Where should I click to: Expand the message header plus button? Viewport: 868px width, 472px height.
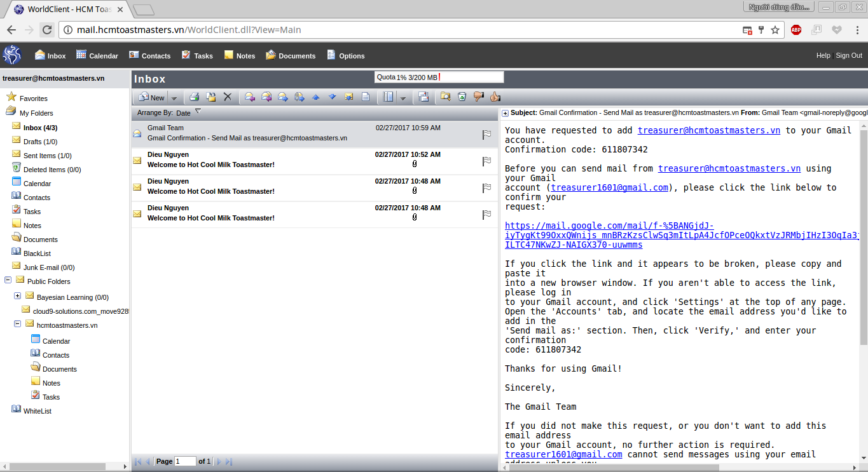[505, 113]
